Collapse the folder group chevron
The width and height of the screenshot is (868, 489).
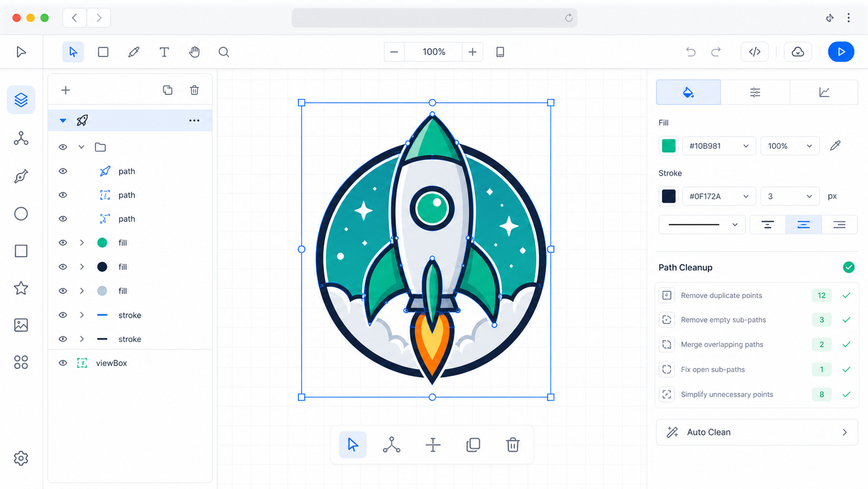tap(82, 147)
